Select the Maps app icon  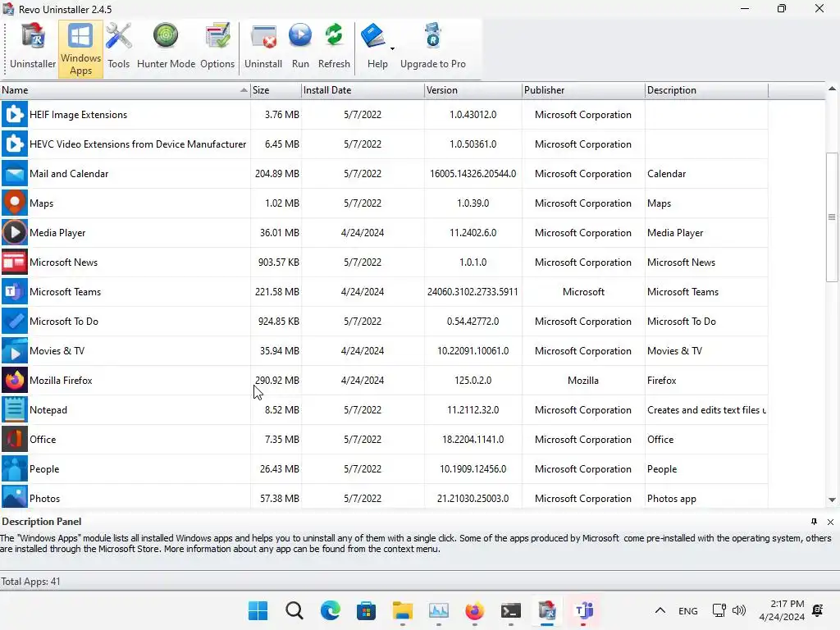(x=15, y=203)
